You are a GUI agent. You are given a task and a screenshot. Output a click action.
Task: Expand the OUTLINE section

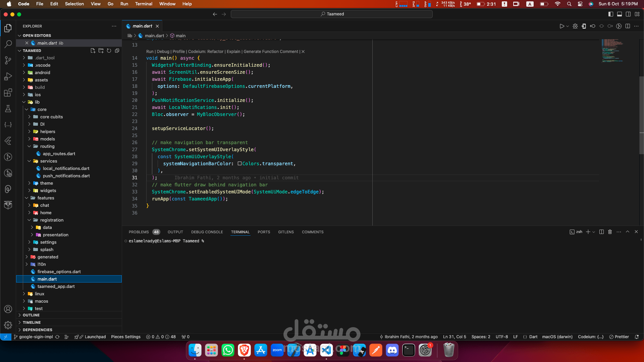(31, 315)
